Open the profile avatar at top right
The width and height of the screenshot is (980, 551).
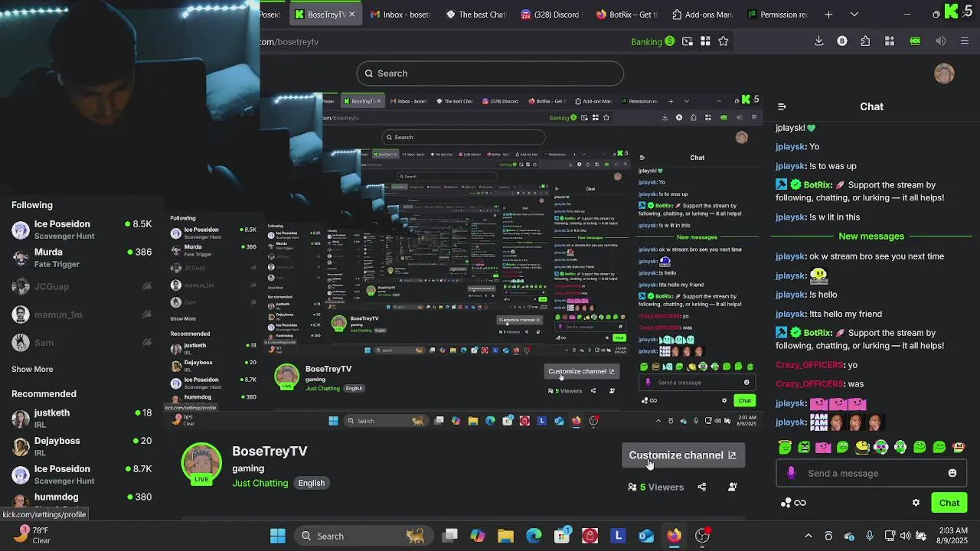(944, 73)
